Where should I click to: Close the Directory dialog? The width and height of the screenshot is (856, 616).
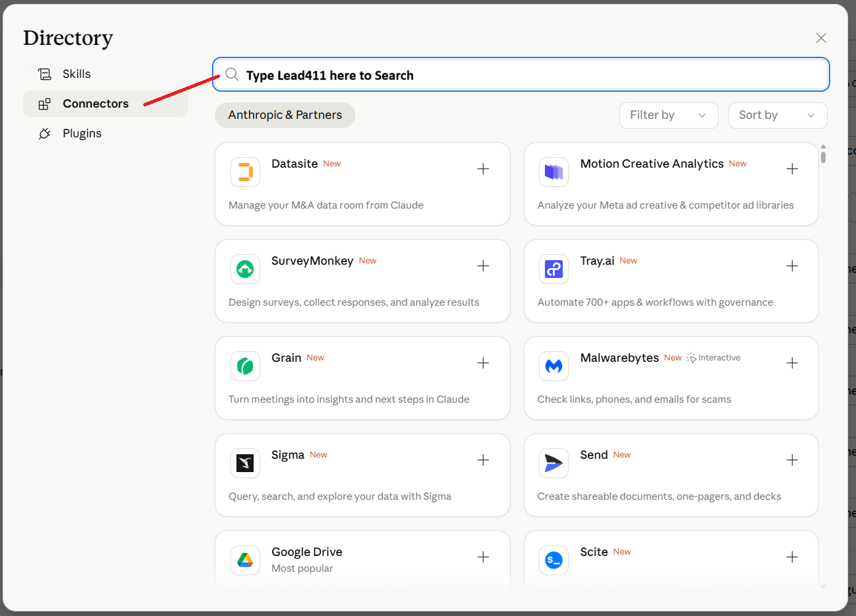coord(821,38)
